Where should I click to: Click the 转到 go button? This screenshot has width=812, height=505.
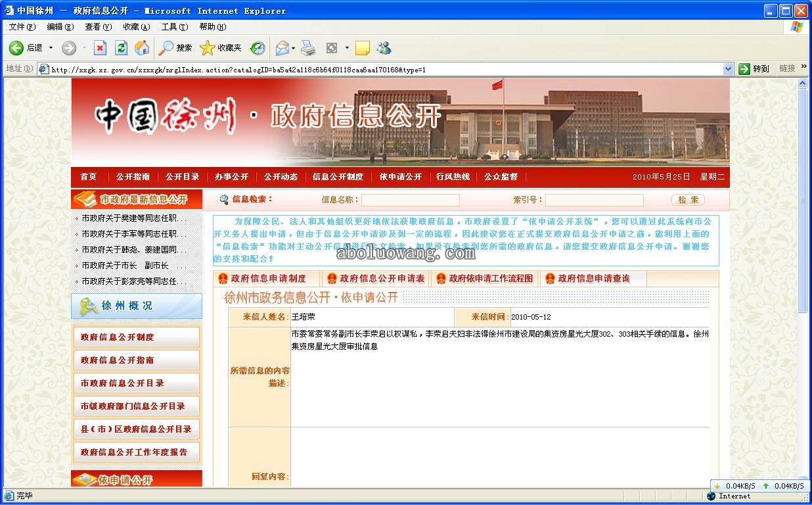click(754, 68)
